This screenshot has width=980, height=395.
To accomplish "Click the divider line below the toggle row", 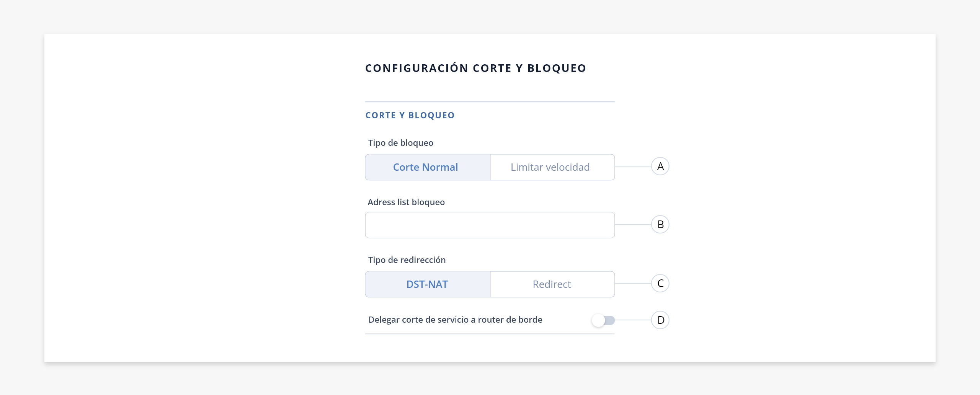I will [x=490, y=334].
